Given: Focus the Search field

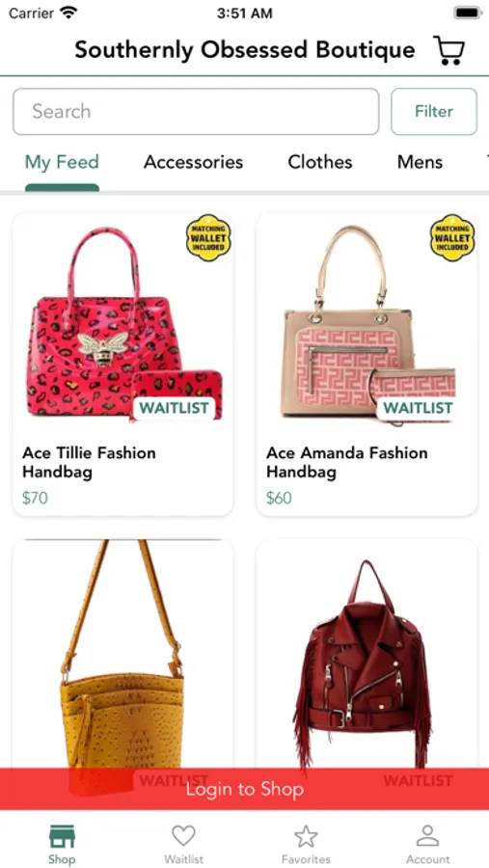Looking at the screenshot, I should pyautogui.click(x=196, y=111).
